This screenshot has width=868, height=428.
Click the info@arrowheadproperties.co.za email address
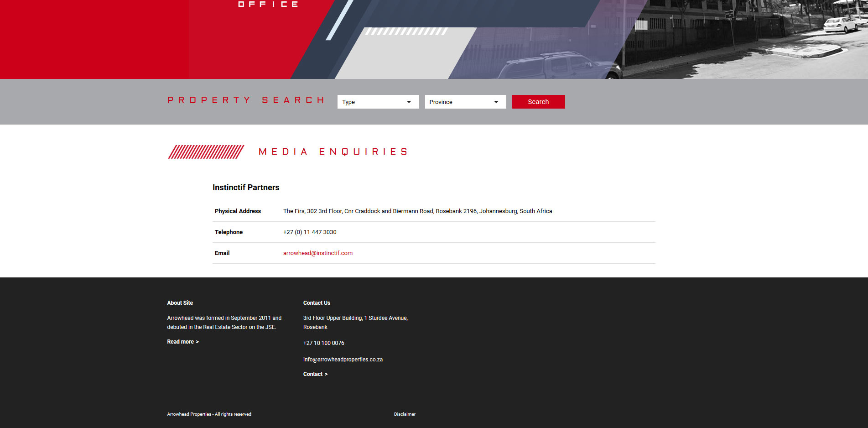tap(343, 360)
